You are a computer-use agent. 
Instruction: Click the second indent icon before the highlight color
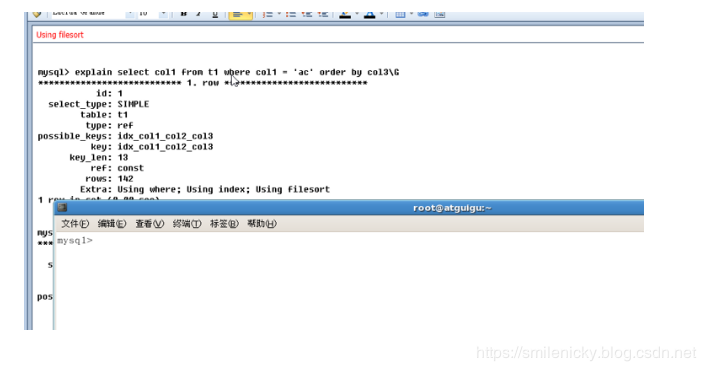tap(322, 14)
